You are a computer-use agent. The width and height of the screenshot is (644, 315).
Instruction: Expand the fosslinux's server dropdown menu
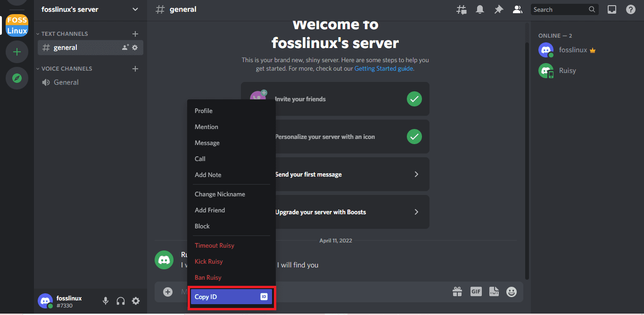pyautogui.click(x=135, y=9)
